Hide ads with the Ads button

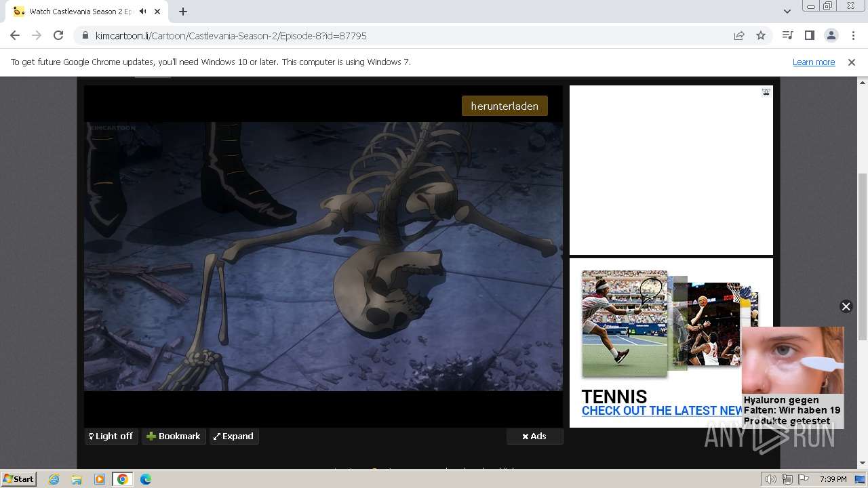(534, 436)
